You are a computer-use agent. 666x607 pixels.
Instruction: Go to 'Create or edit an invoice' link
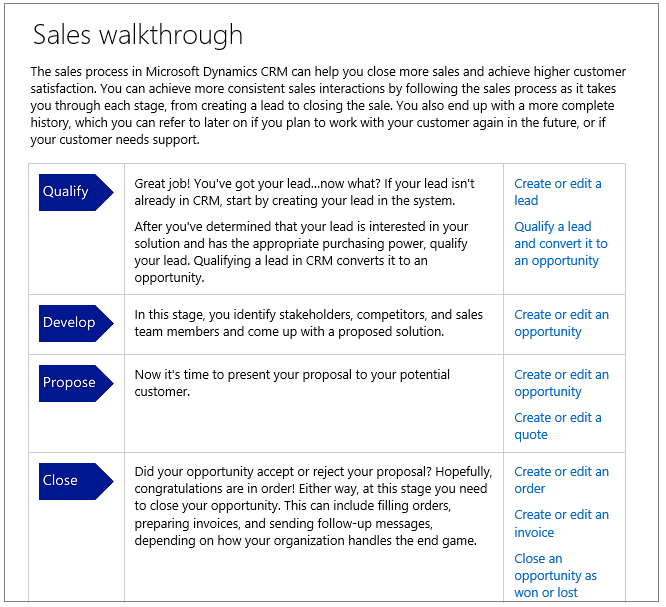(x=561, y=523)
